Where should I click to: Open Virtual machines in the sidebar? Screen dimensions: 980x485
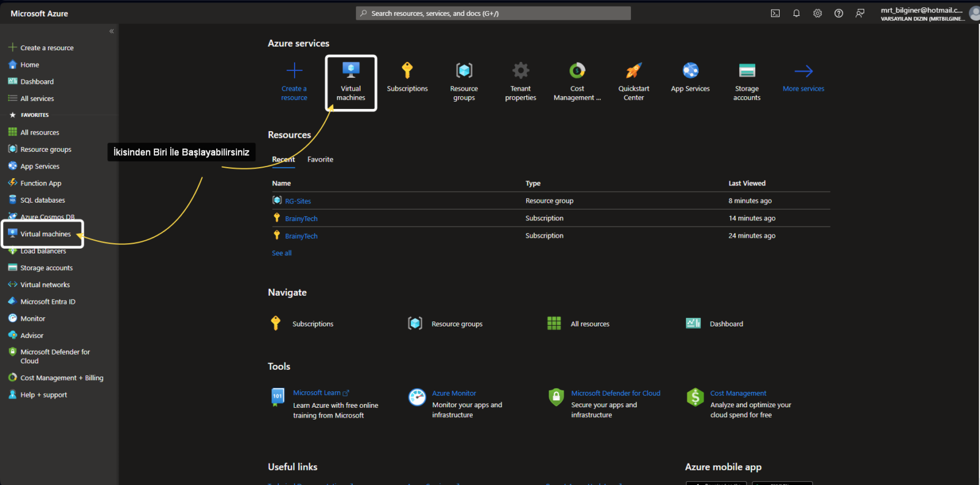40,234
